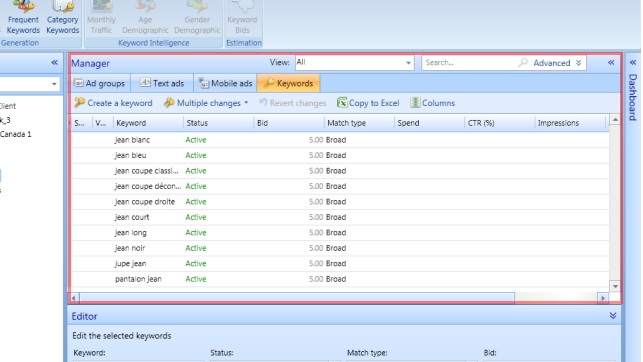Viewport: 643px width, 362px height.
Task: Select keyword row 'pantalon jean'
Action: pyautogui.click(x=340, y=279)
